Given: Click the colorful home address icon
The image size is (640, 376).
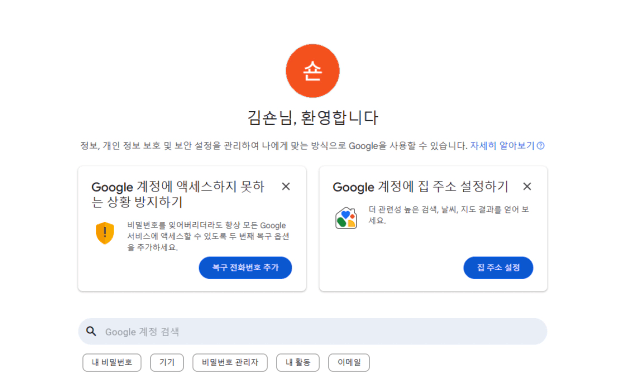Looking at the screenshot, I should [x=346, y=218].
